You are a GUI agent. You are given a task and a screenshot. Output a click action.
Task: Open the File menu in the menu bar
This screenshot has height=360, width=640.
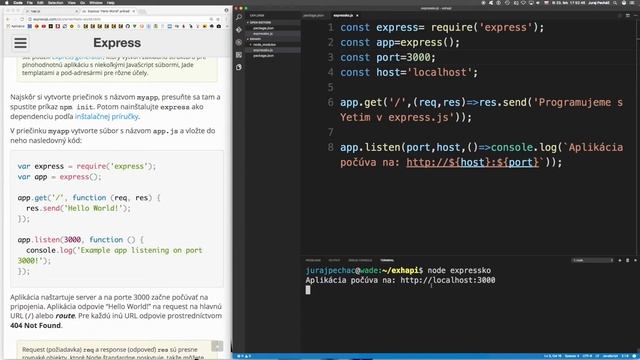pos(30,2)
